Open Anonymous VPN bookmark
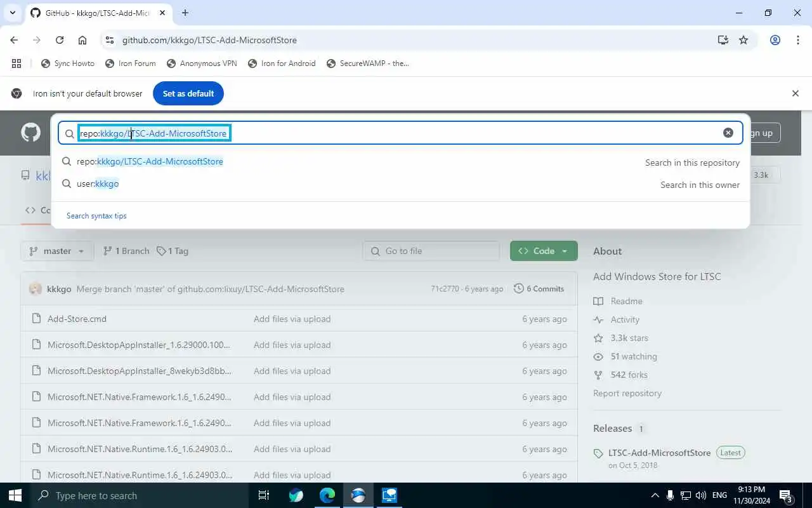This screenshot has width=812, height=508. pos(202,63)
